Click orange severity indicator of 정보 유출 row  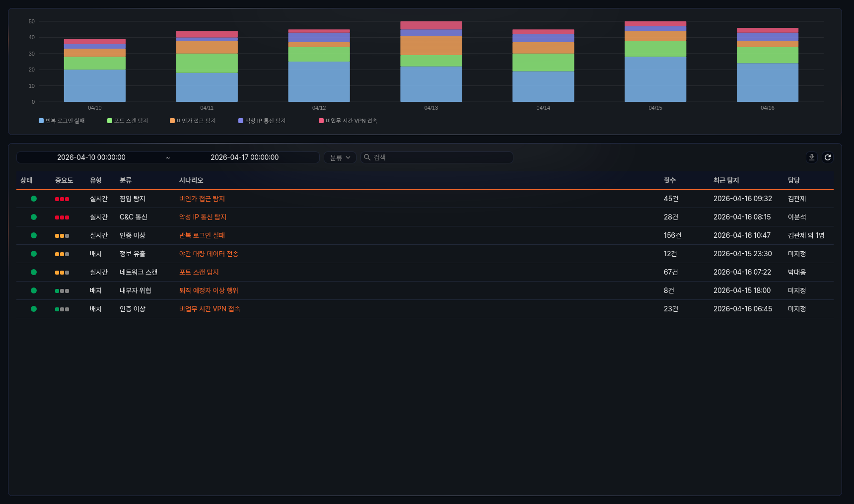pyautogui.click(x=62, y=254)
